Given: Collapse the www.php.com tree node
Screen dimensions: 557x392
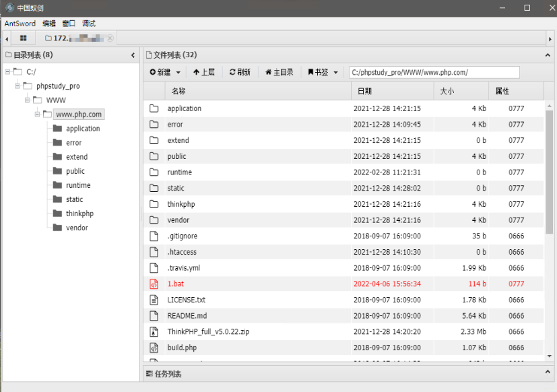Looking at the screenshot, I should tap(37, 115).
